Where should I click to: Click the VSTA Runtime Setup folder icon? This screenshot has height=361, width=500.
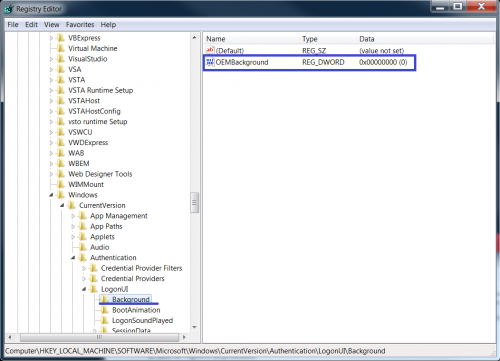[x=61, y=90]
